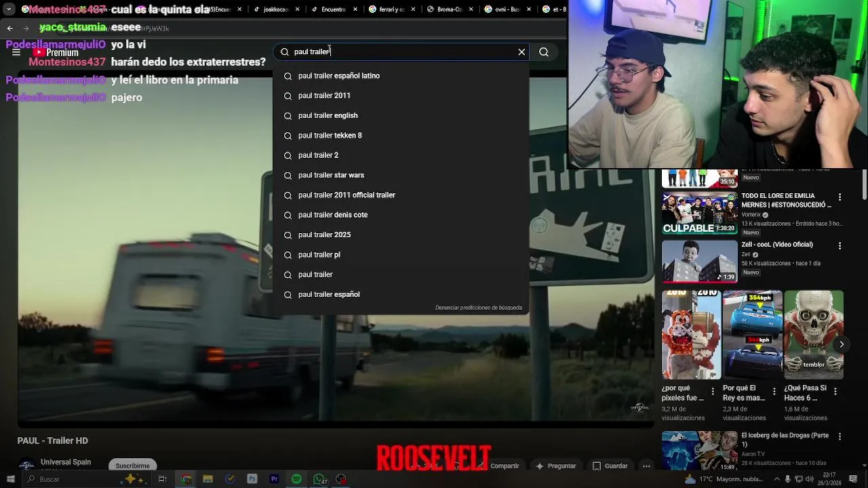Open options menu for 'Zell - cool.' video
The height and width of the screenshot is (488, 868).
point(840,246)
